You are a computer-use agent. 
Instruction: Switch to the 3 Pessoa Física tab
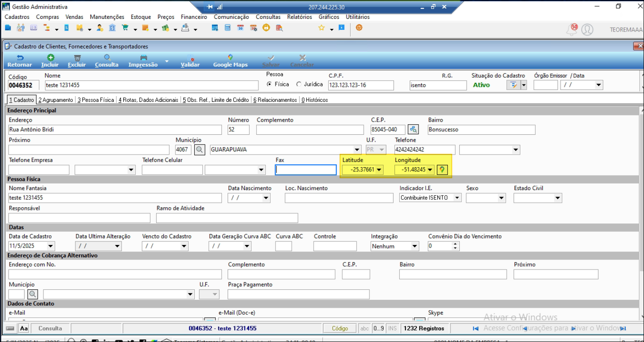click(96, 100)
